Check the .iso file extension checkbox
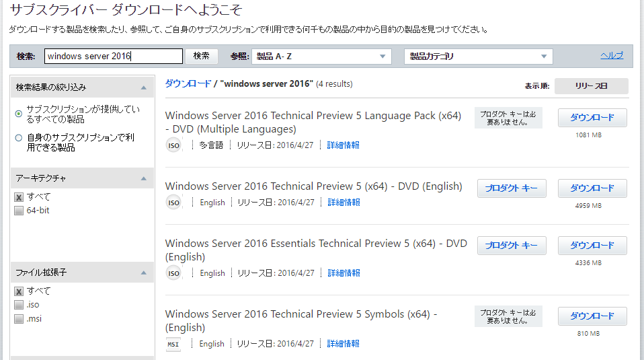The image size is (644, 360). [19, 305]
